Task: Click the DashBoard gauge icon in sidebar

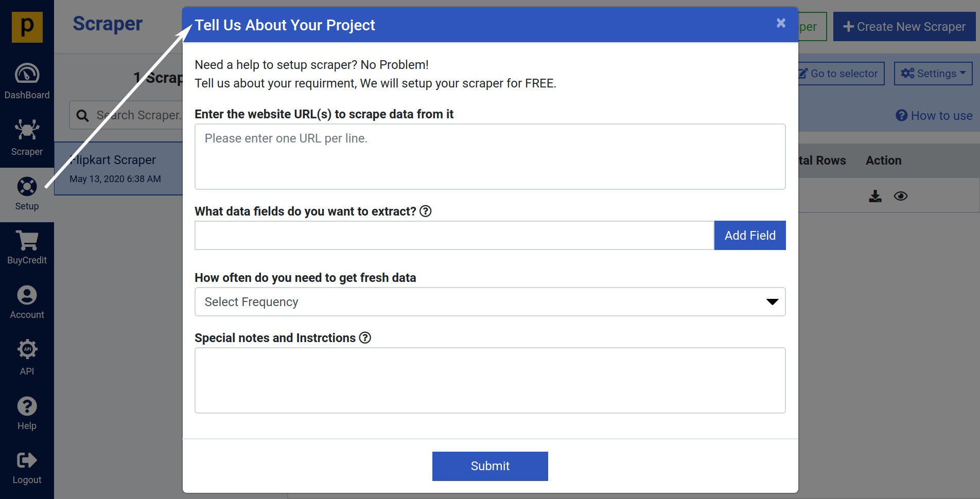Action: [x=27, y=74]
